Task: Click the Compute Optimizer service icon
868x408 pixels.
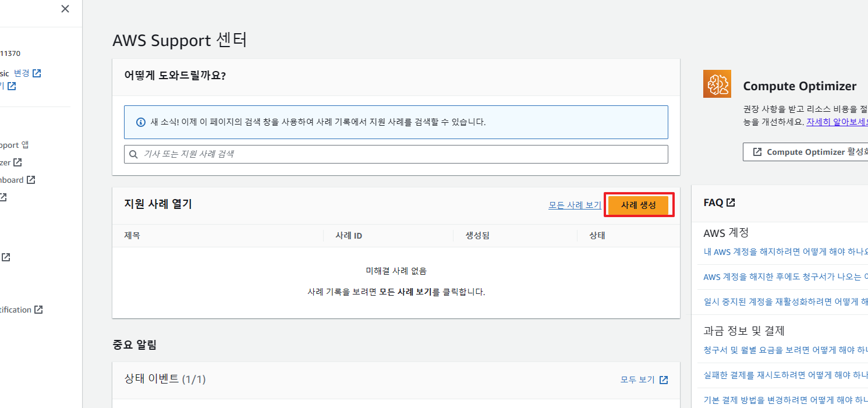Action: pos(717,84)
